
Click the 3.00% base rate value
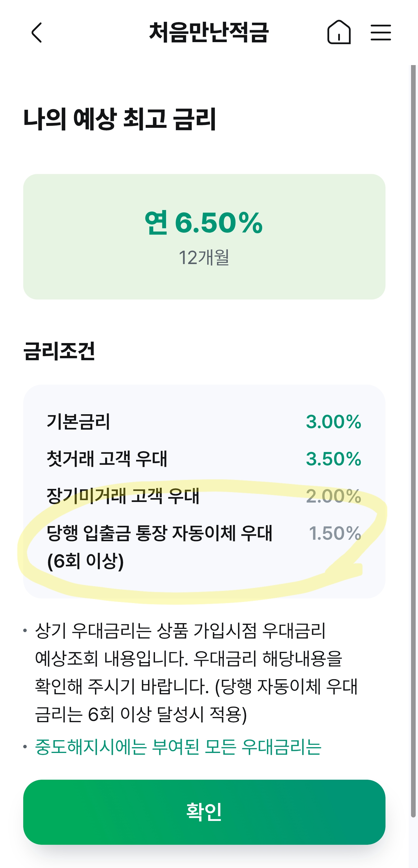tap(334, 422)
